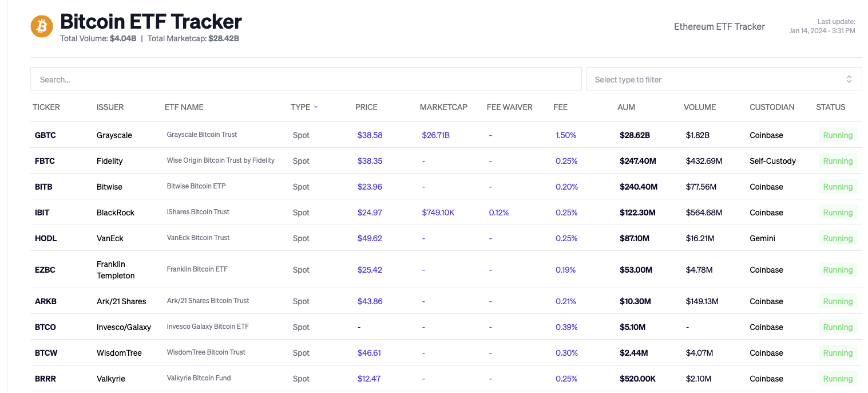Viewport: 868px width, 393px height.
Task: Click the Running status badge for BRRR
Action: coord(838,379)
